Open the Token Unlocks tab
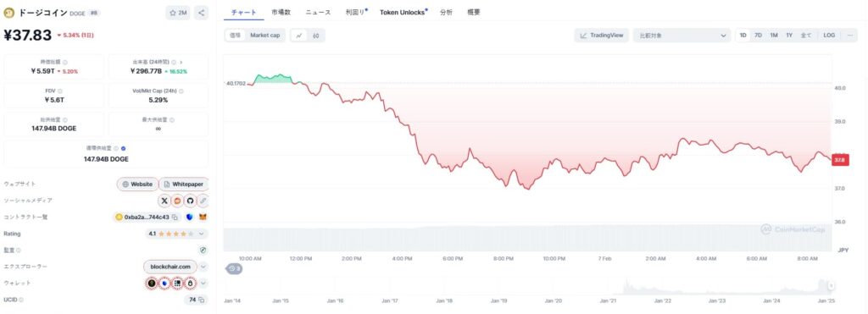The height and width of the screenshot is (314, 868). coord(403,12)
